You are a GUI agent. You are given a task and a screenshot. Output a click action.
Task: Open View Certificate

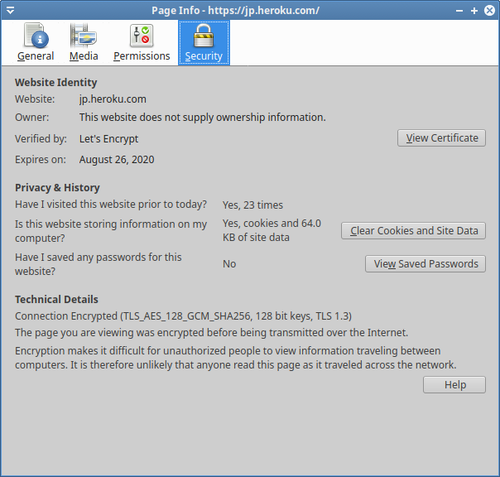[441, 138]
